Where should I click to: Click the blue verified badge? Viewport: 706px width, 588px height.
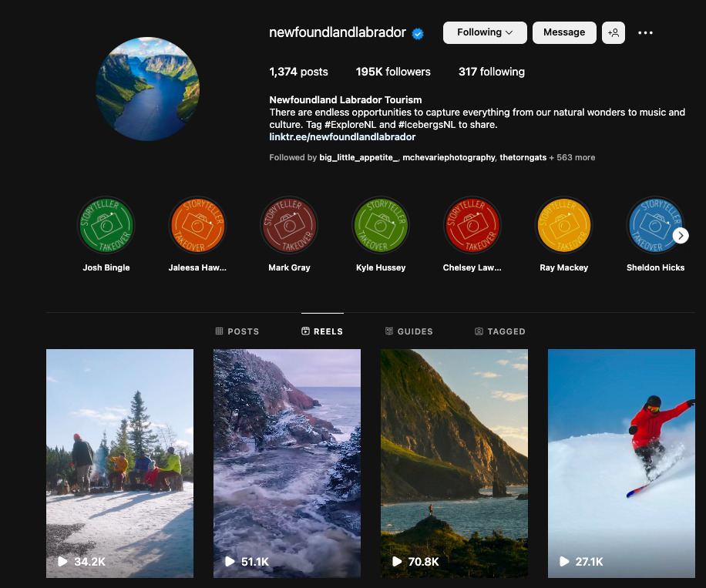[x=418, y=34]
